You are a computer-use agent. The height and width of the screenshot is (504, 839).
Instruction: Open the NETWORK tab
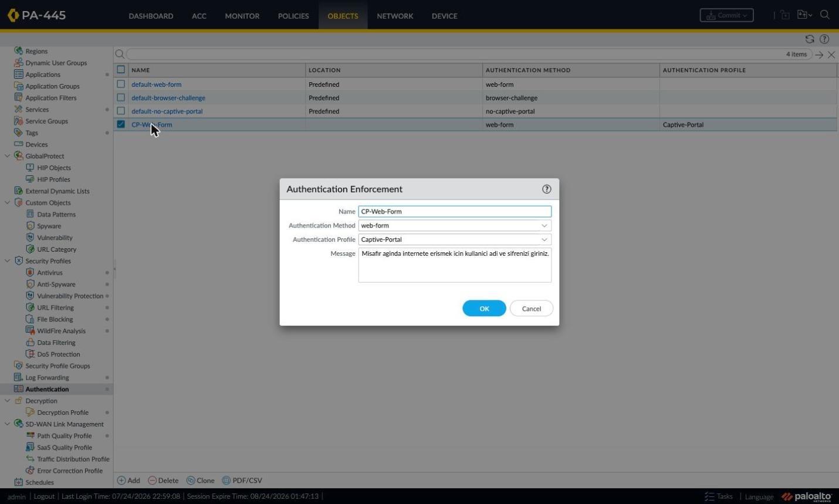click(x=395, y=16)
